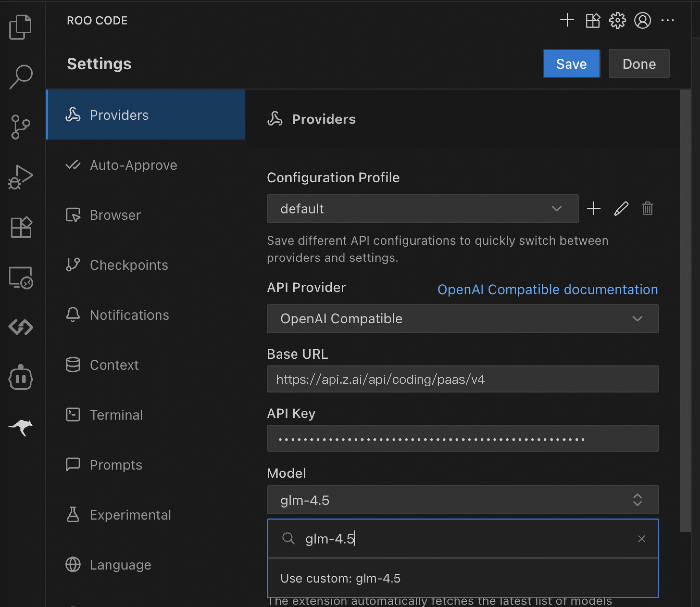Clear the model search field

pos(641,539)
